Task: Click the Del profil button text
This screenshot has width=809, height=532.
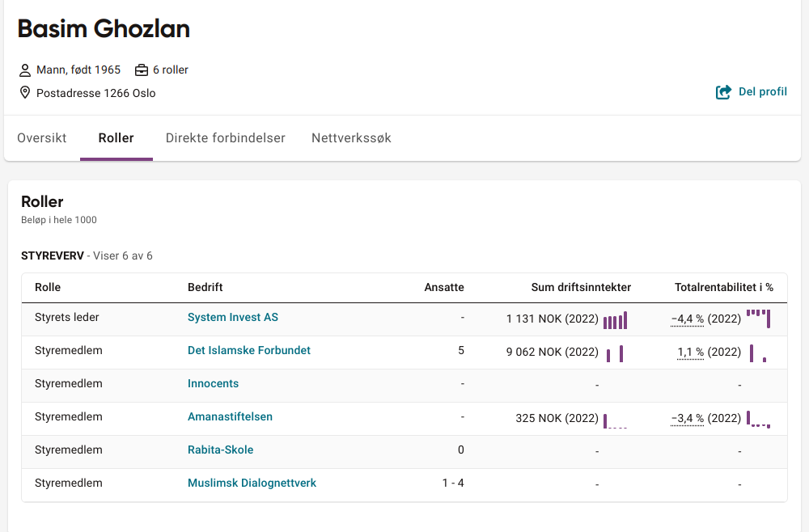Action: click(762, 92)
